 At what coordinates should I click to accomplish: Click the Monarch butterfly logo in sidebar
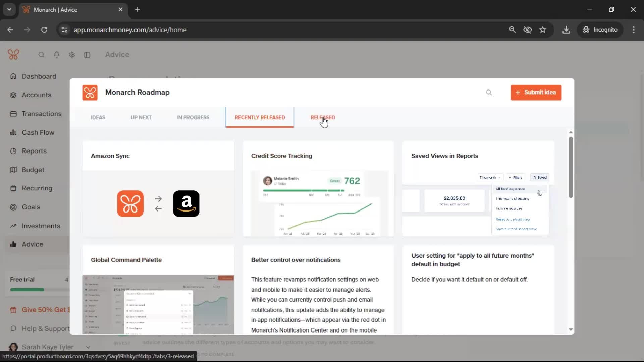[x=13, y=54]
